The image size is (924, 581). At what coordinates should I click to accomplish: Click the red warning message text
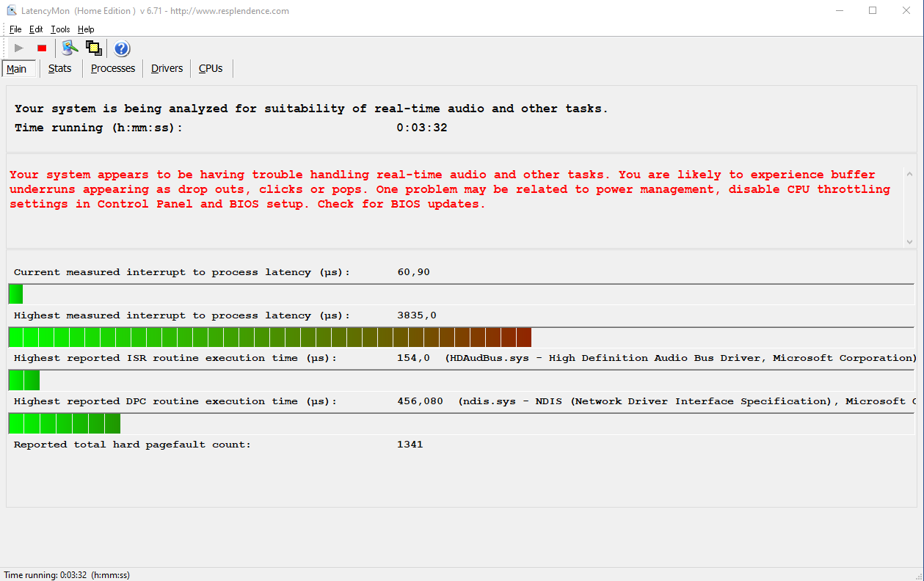[x=450, y=189]
